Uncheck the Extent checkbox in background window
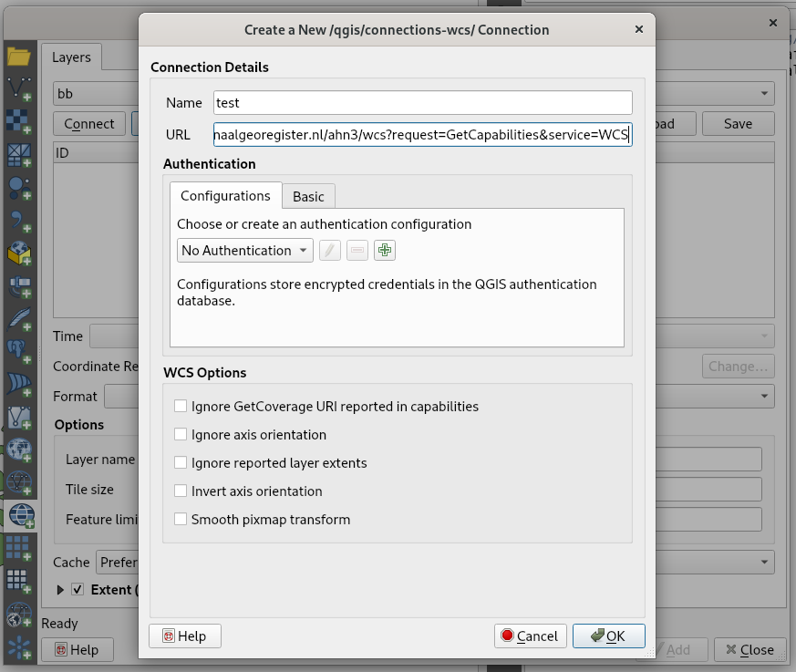 click(x=78, y=590)
